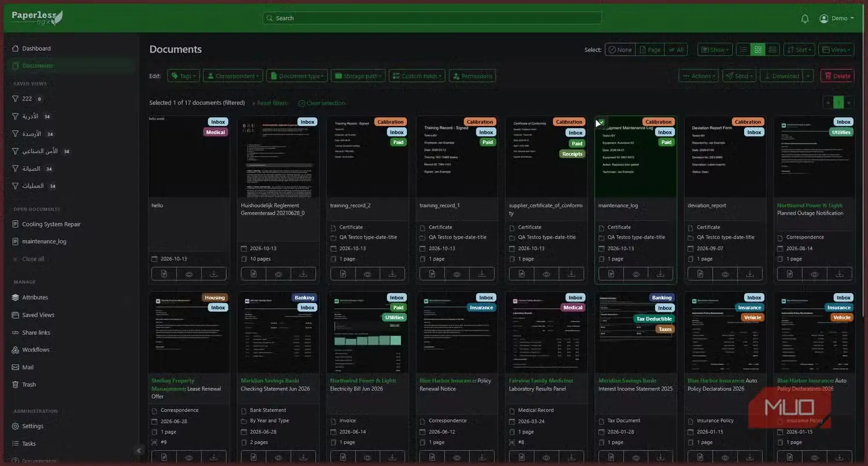This screenshot has height=466, width=868.
Task: Expand the Storage path dropdown
Action: (x=358, y=76)
